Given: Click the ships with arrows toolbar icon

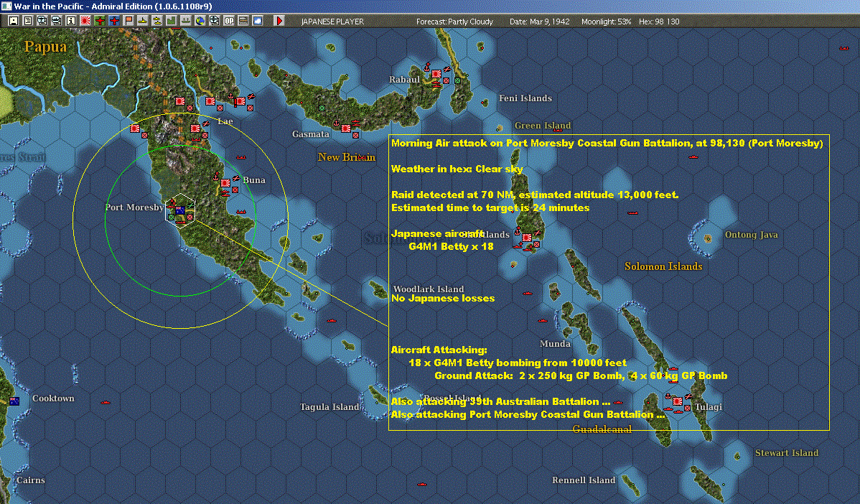Looking at the screenshot, I should coord(186,21).
